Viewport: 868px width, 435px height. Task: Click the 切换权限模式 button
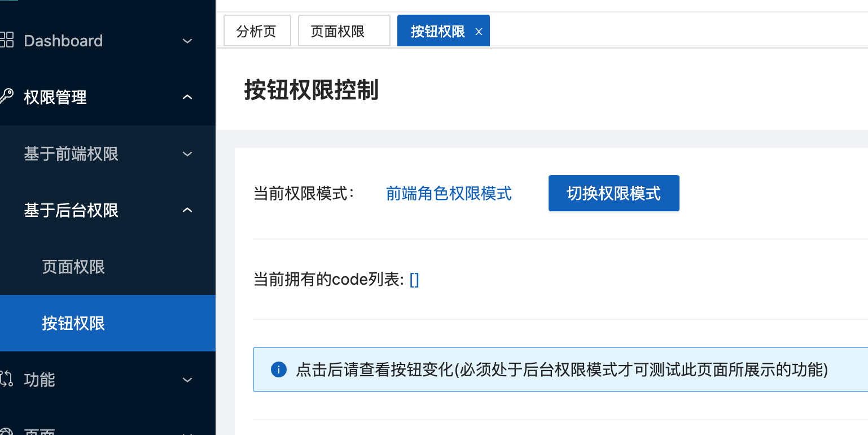click(x=613, y=193)
